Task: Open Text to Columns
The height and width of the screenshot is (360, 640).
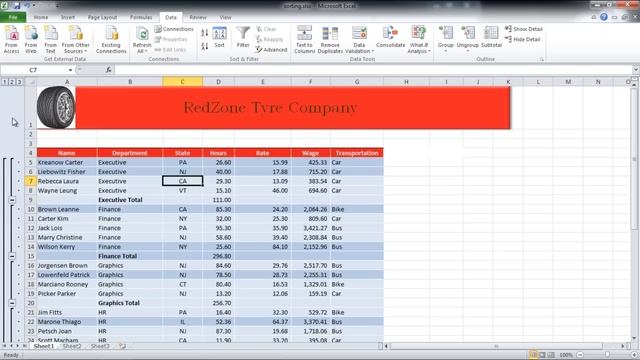Action: tap(304, 39)
